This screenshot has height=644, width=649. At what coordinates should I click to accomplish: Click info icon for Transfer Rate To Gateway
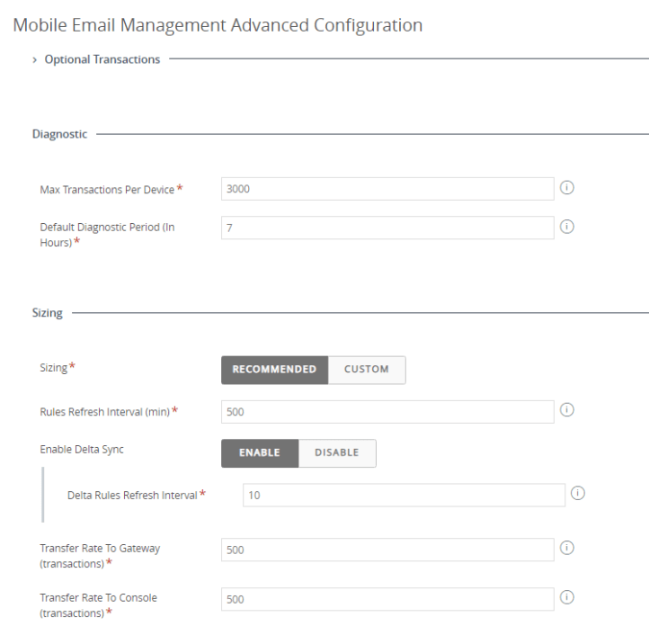click(x=567, y=548)
